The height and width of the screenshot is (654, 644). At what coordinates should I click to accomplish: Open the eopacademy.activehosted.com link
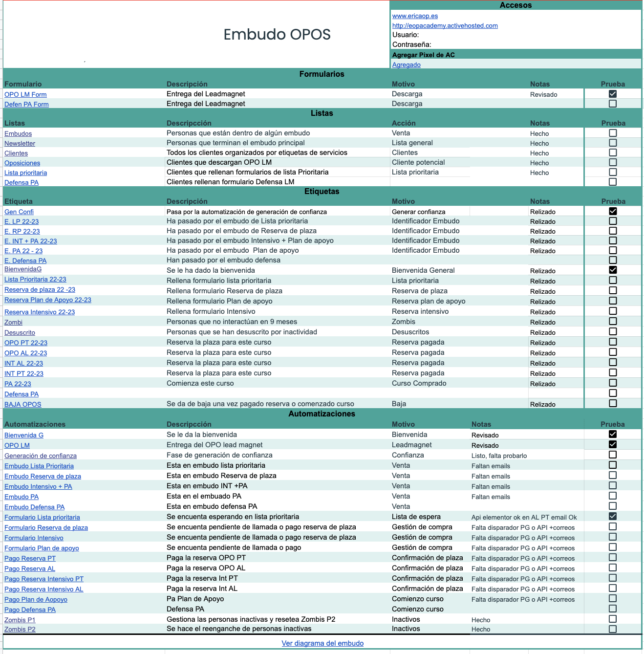[445, 25]
